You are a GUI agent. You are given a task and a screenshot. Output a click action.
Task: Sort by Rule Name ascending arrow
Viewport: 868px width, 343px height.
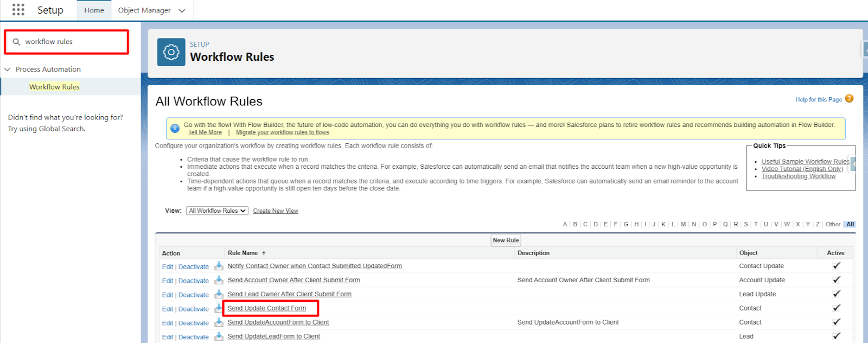[x=264, y=253]
